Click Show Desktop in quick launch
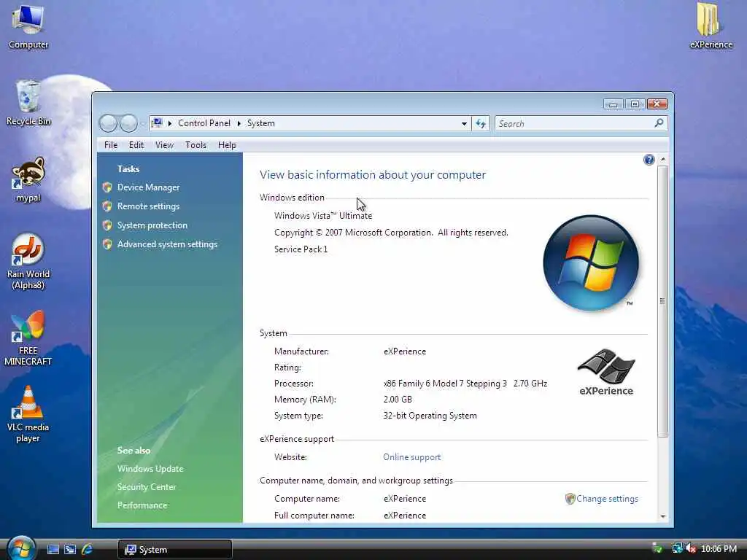747x560 pixels. point(53,550)
